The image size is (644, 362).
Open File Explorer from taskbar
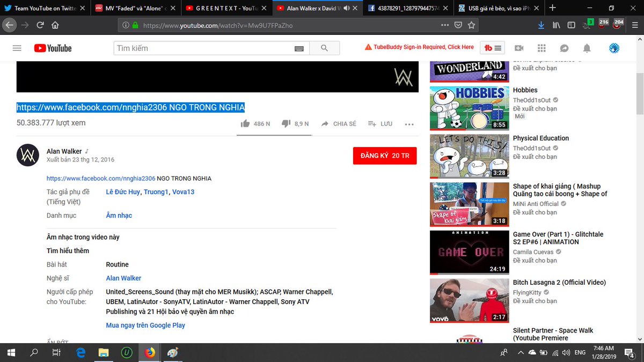(104, 352)
